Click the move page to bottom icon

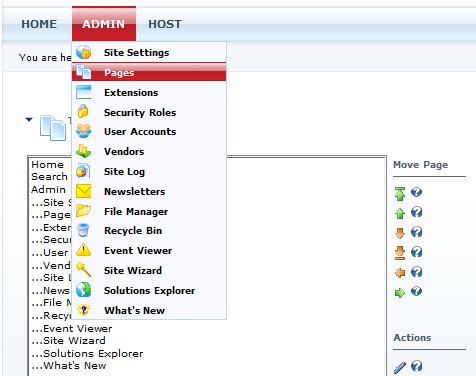pyautogui.click(x=400, y=253)
